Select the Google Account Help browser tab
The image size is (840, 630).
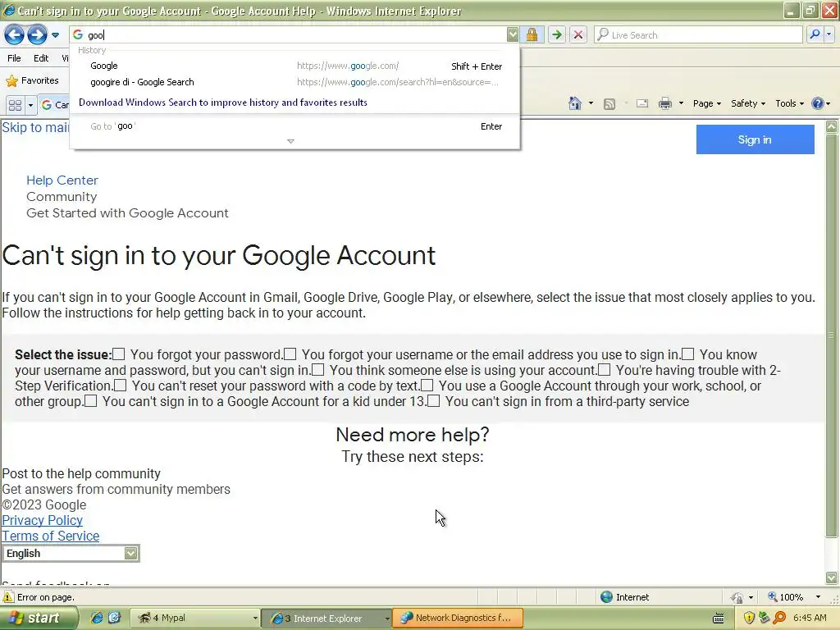(55, 105)
